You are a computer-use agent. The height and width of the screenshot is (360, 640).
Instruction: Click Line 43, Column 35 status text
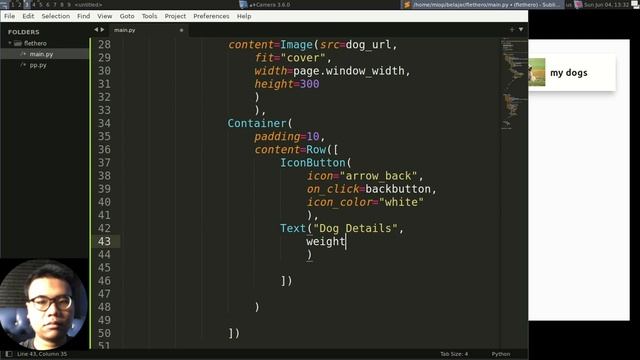point(42,354)
